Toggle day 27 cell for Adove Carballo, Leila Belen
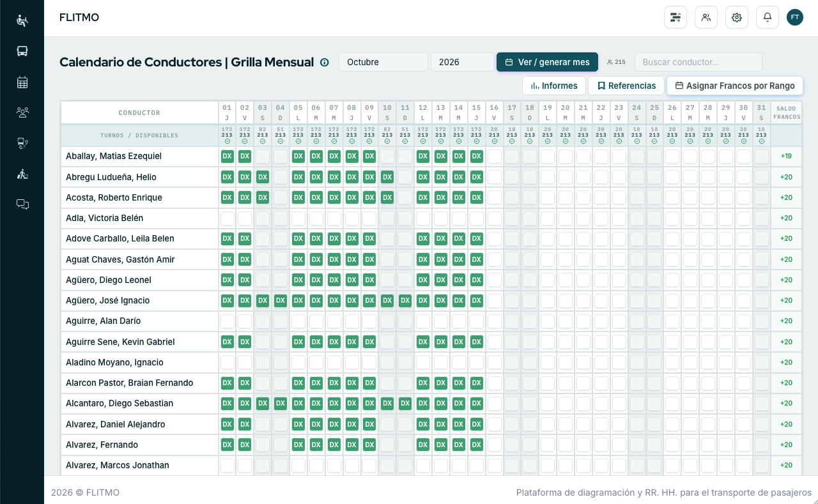 (x=690, y=239)
